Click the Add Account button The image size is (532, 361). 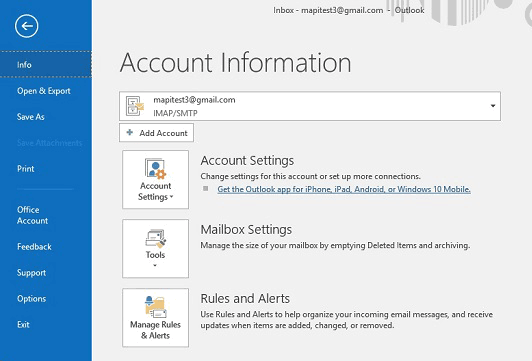(156, 133)
